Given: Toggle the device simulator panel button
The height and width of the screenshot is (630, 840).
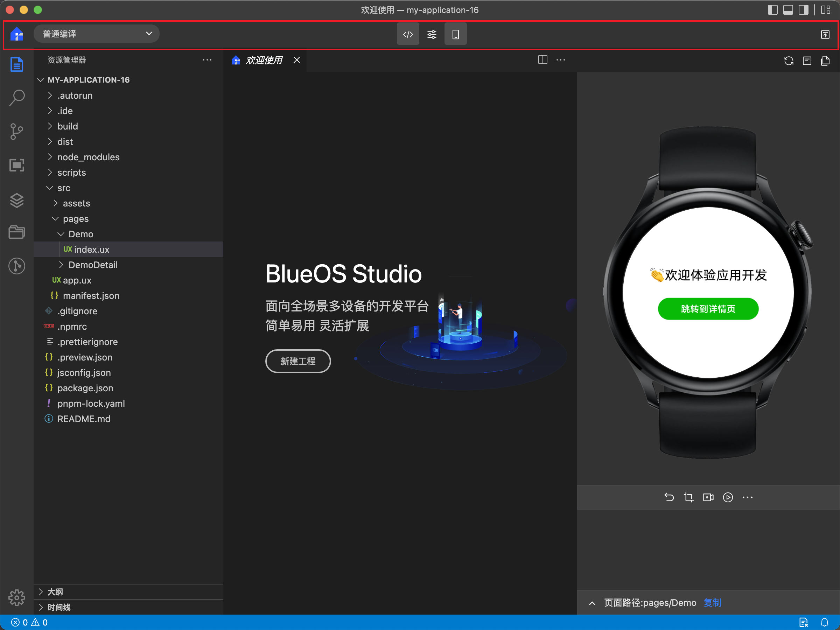Looking at the screenshot, I should click(455, 34).
